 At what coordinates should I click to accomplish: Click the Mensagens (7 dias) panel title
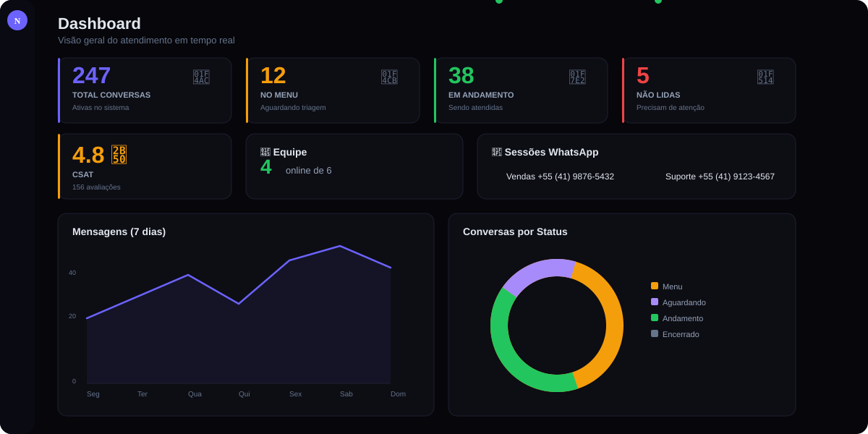[x=119, y=231]
